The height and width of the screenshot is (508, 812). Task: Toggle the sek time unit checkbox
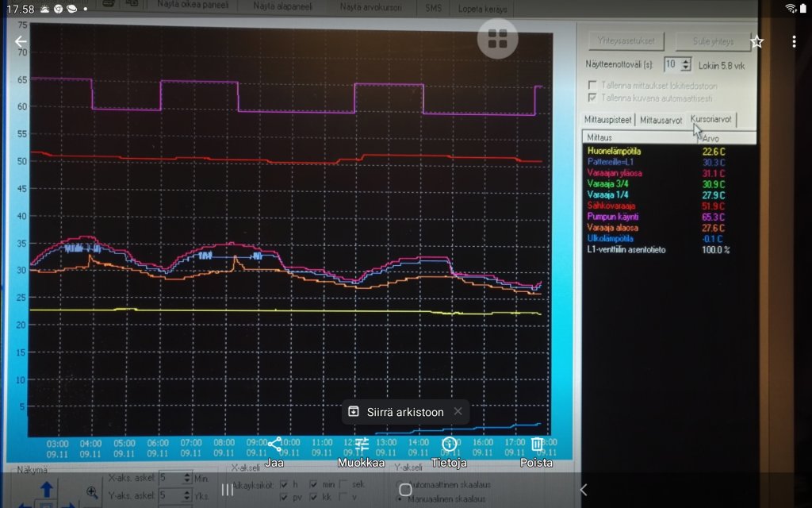tap(343, 484)
